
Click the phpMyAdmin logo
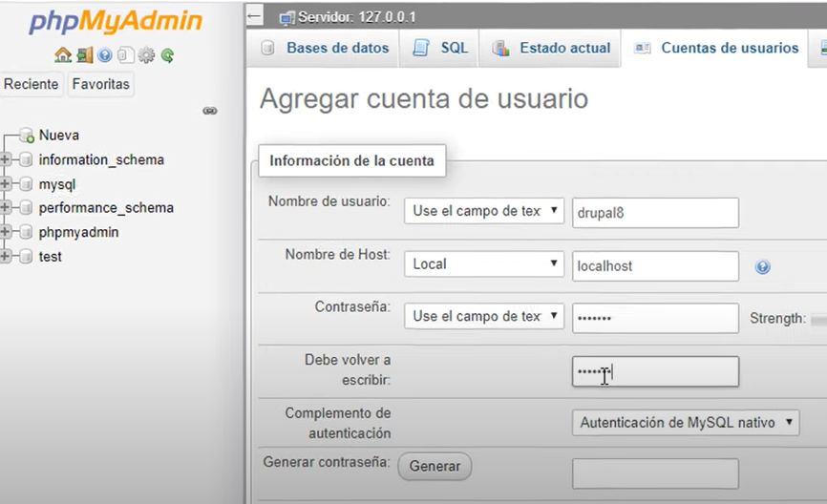click(x=116, y=22)
